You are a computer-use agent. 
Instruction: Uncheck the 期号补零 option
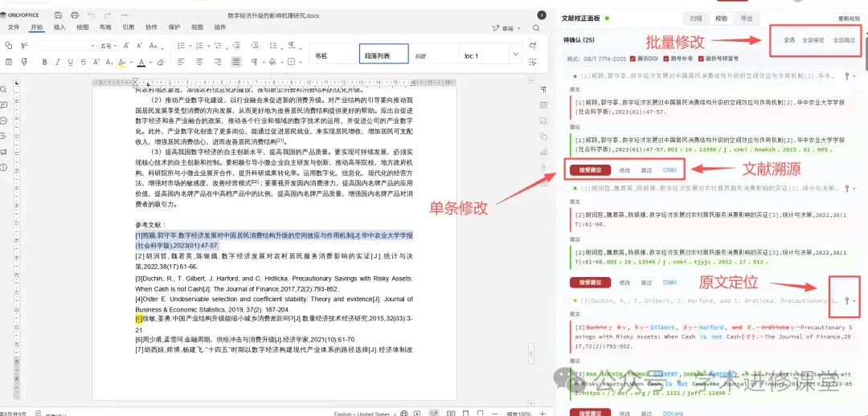[x=665, y=58]
